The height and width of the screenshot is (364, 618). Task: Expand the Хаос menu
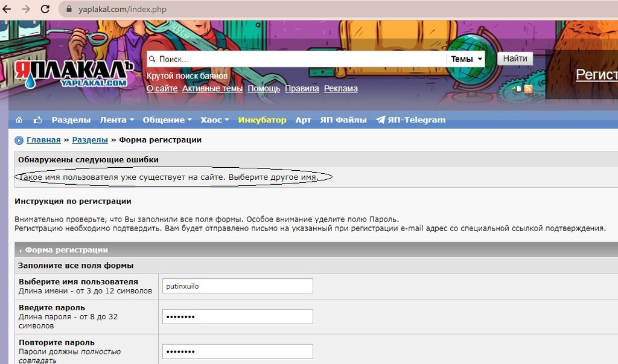(x=214, y=120)
